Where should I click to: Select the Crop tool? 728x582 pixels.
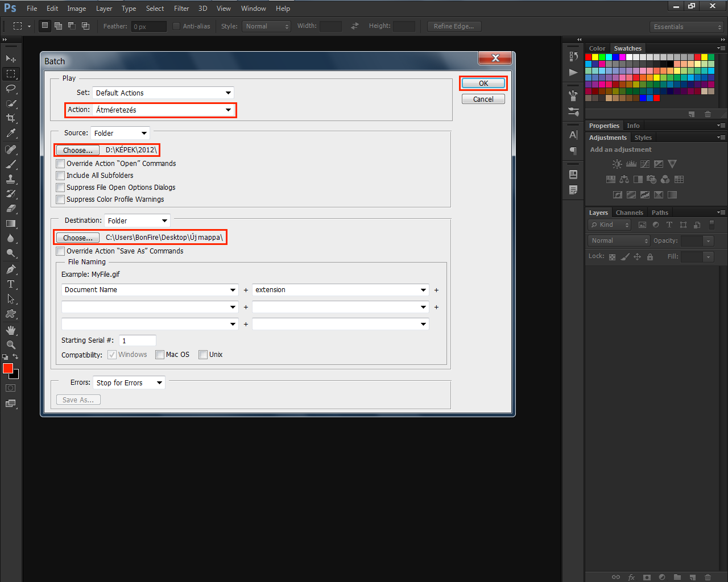[x=10, y=118]
